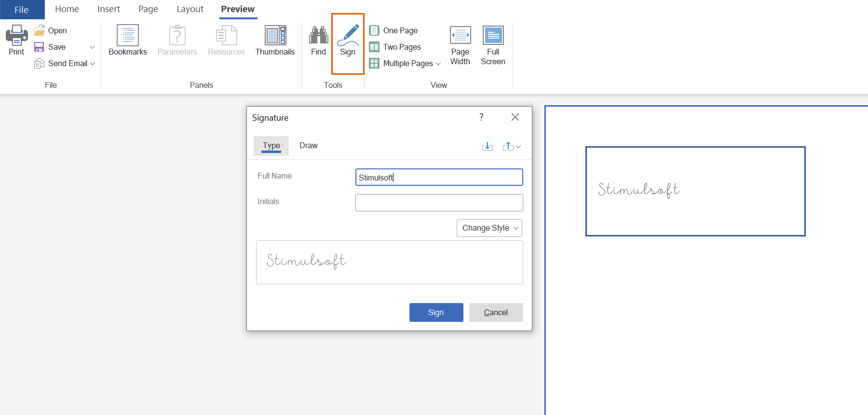Select the Type tab in Signature dialog

(x=271, y=146)
